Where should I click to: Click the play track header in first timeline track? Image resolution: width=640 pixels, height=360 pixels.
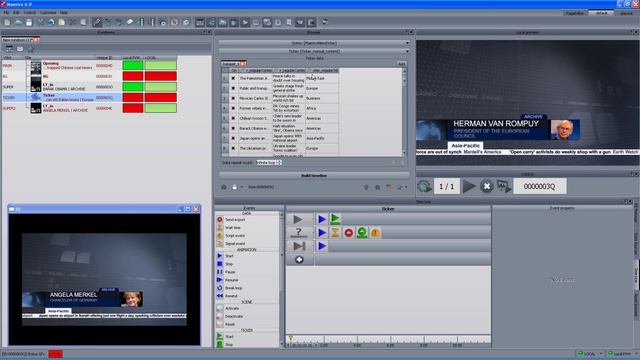299,219
